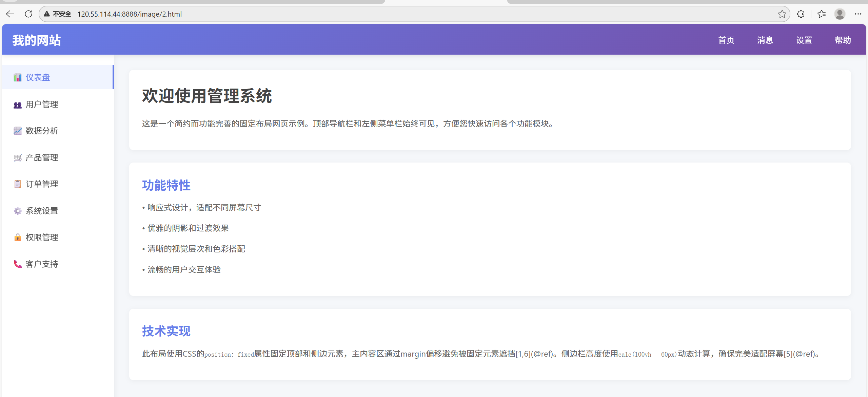Click the permission management lock icon
This screenshot has height=397, width=868.
[x=18, y=238]
